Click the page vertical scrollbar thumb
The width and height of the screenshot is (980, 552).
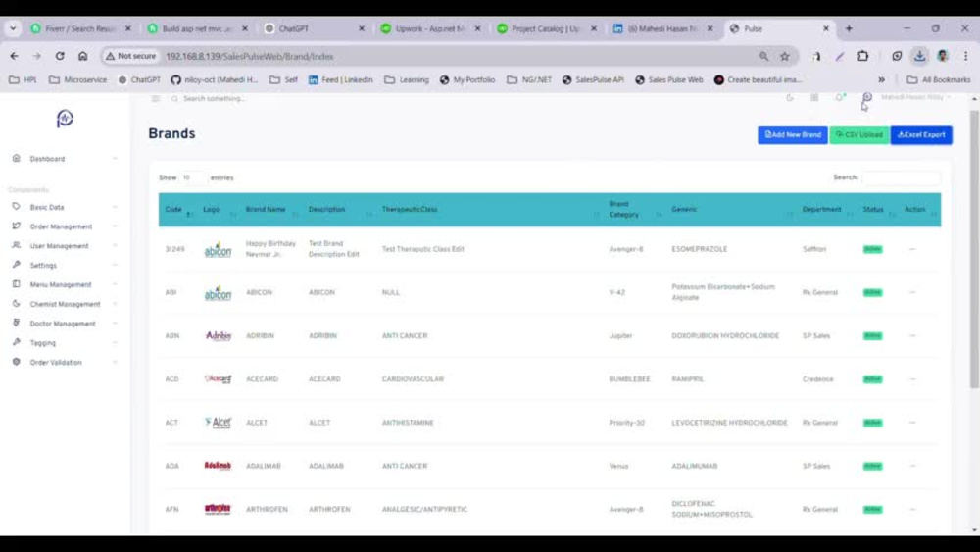coord(974,250)
